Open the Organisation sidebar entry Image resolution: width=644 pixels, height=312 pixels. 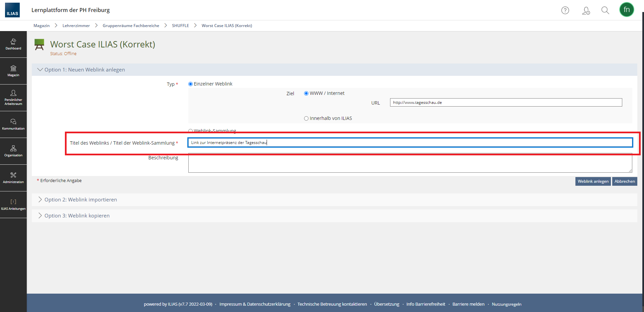click(13, 151)
